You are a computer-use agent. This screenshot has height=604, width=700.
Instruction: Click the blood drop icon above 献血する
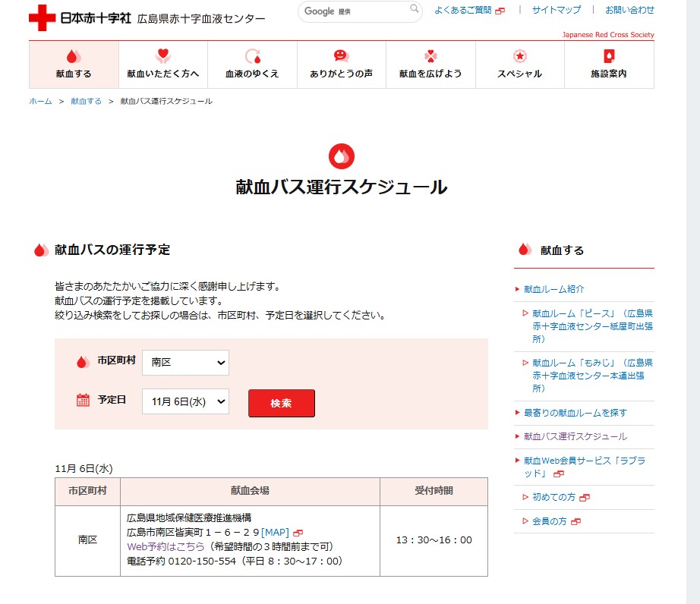pos(74,56)
